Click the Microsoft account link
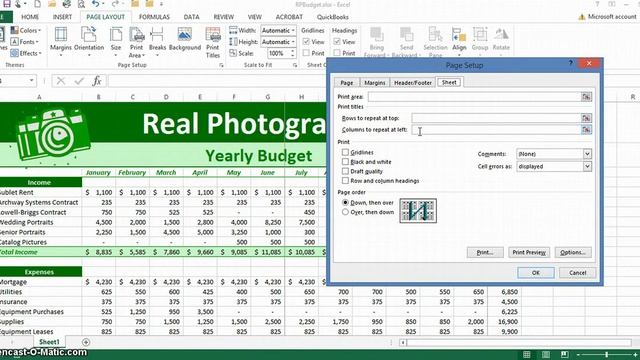The height and width of the screenshot is (360, 640). click(611, 17)
